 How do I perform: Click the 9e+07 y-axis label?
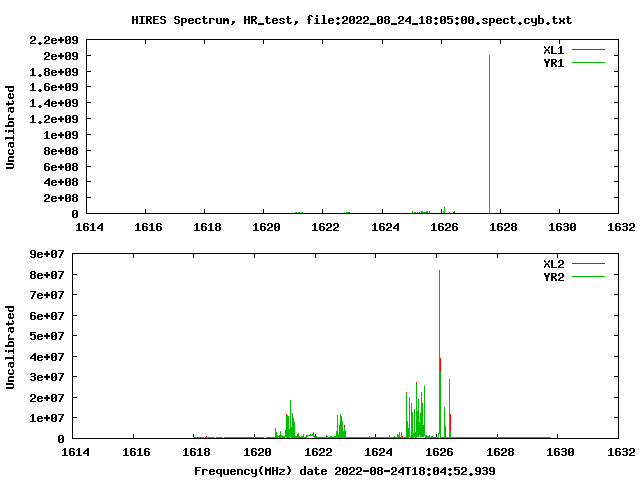pos(47,254)
